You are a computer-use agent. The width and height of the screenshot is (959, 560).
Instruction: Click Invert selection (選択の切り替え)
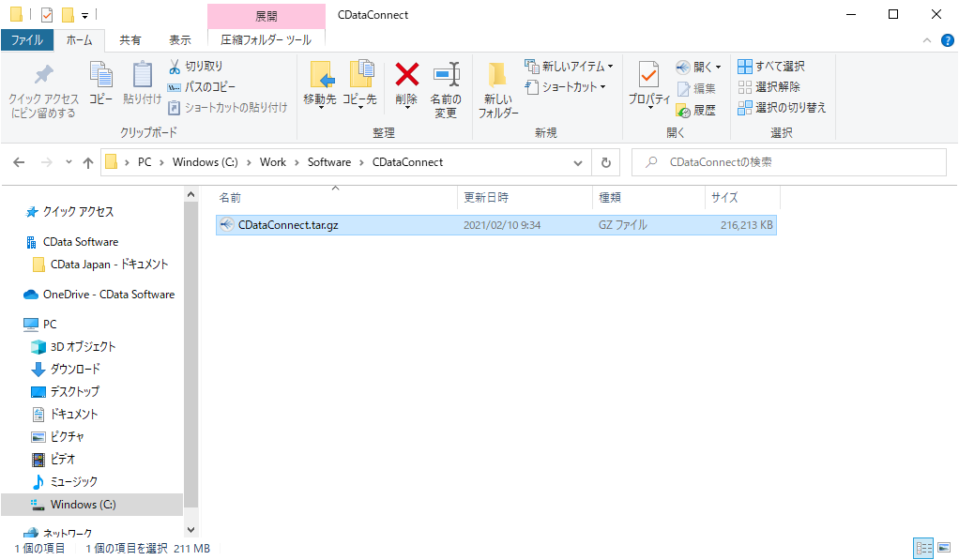pos(782,108)
